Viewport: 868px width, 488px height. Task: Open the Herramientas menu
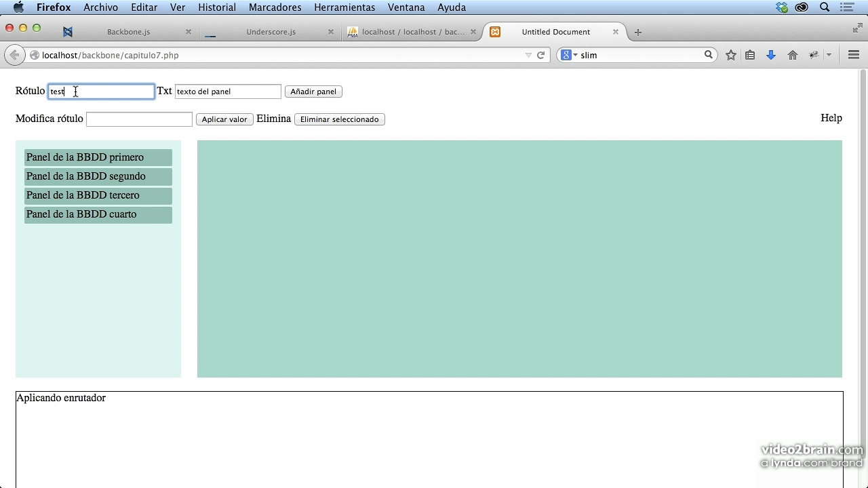pos(344,7)
